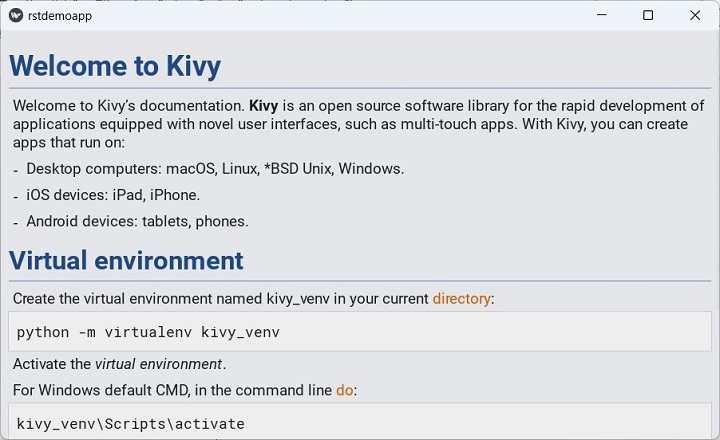Click the bold "Kivy" word in intro
The width and height of the screenshot is (720, 440).
pos(263,106)
